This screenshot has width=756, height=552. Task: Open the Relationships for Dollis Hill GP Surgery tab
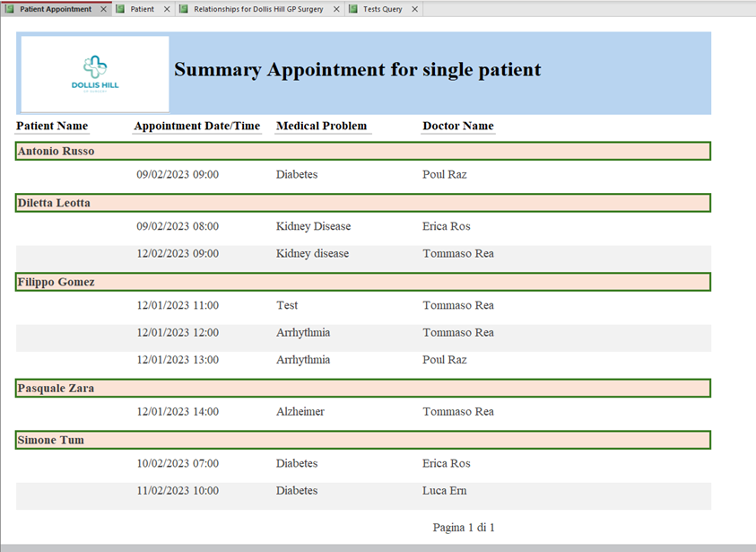click(x=258, y=9)
